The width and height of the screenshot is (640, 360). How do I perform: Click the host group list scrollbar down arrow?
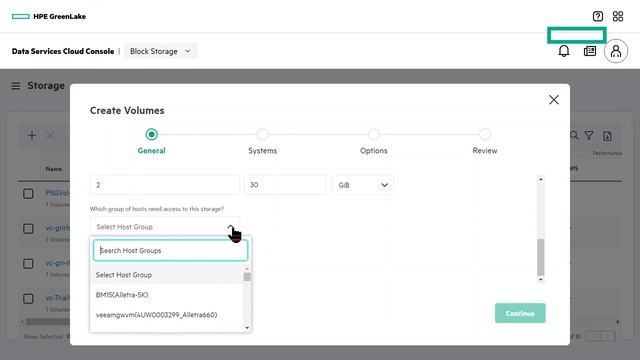(247, 328)
